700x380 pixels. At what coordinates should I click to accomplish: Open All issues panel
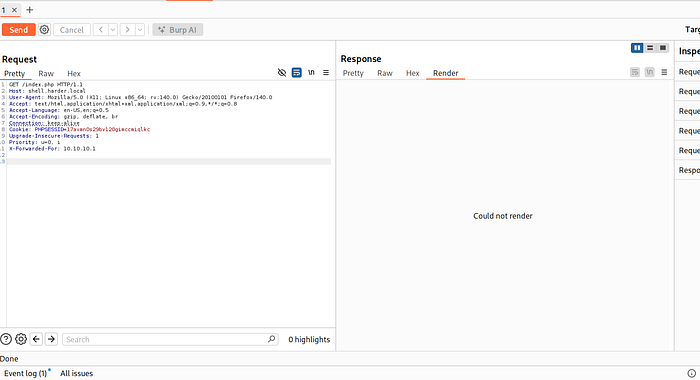[76, 374]
